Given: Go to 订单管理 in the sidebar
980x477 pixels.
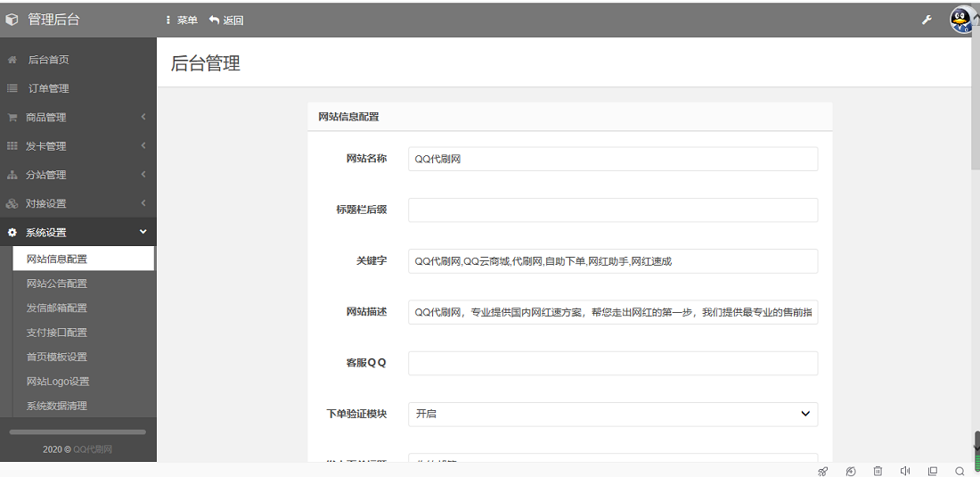Looking at the screenshot, I should (48, 88).
